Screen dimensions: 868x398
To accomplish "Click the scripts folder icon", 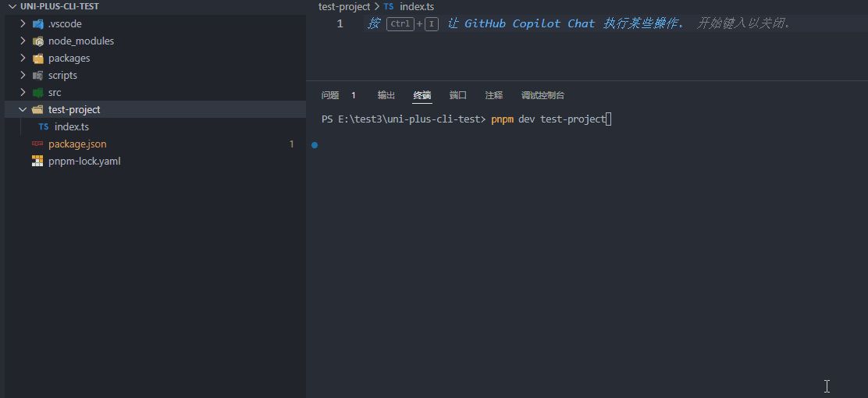I will 37,76.
